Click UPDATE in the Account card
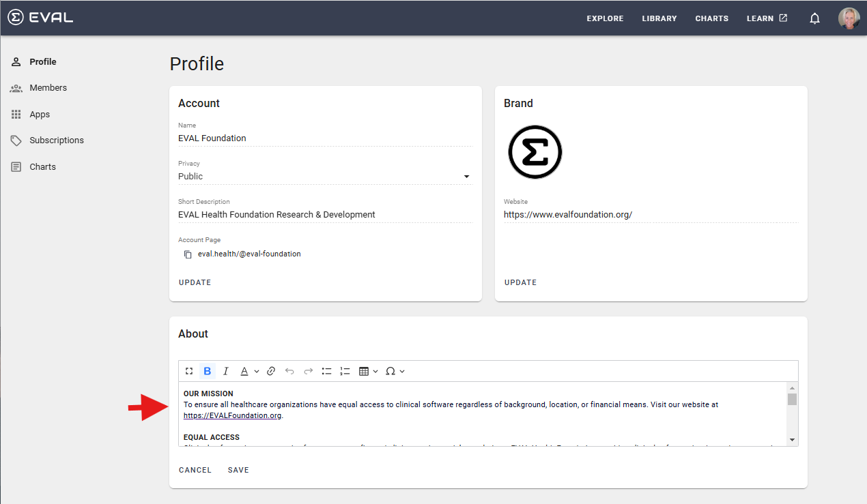The image size is (867, 504). click(x=195, y=282)
